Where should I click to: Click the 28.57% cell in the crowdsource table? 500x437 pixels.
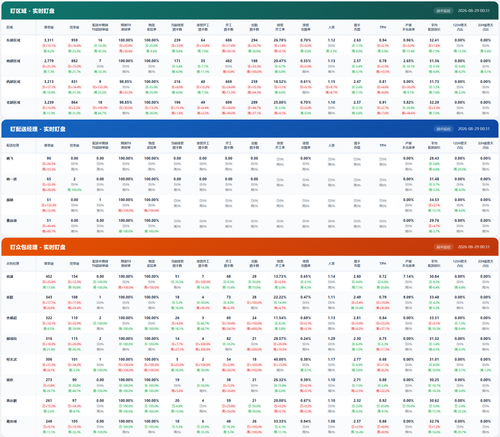tap(280, 338)
